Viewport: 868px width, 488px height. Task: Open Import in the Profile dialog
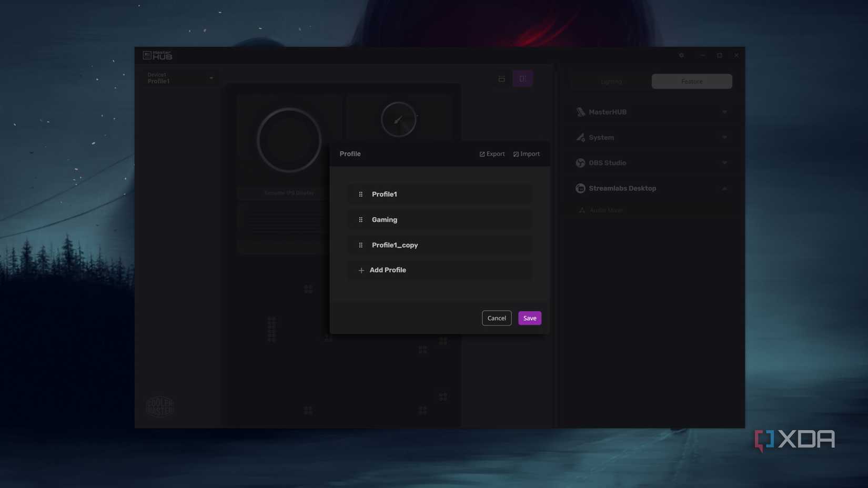[x=527, y=154]
